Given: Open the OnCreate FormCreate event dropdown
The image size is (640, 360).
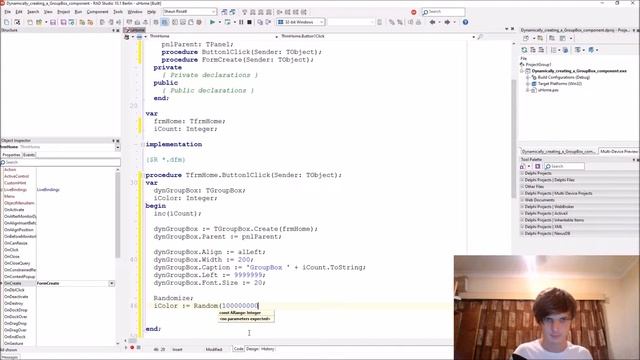Looking at the screenshot, I should [x=111, y=283].
